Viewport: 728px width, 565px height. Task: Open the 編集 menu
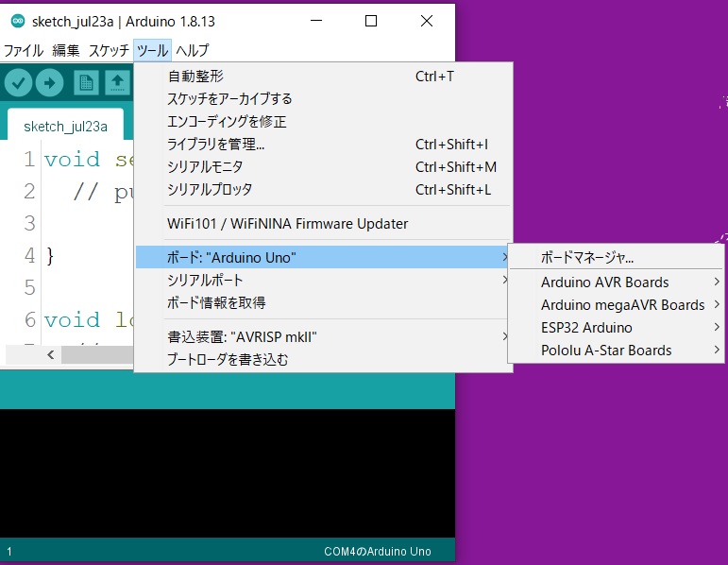pyautogui.click(x=65, y=50)
